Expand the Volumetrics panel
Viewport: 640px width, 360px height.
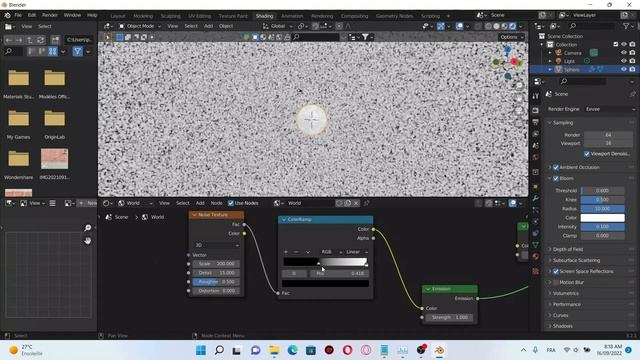565,293
